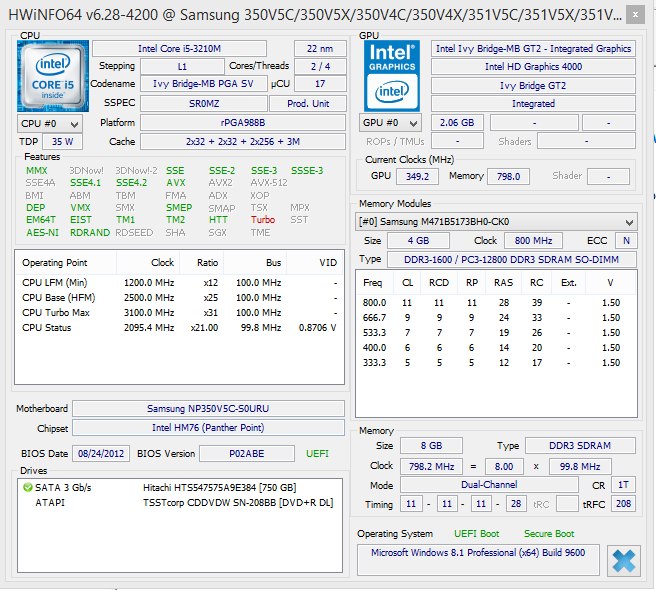Select the Hitachi HTS547575A9E384 drive entry
Image resolution: width=656 pixels, height=590 pixels.
pyautogui.click(x=179, y=487)
